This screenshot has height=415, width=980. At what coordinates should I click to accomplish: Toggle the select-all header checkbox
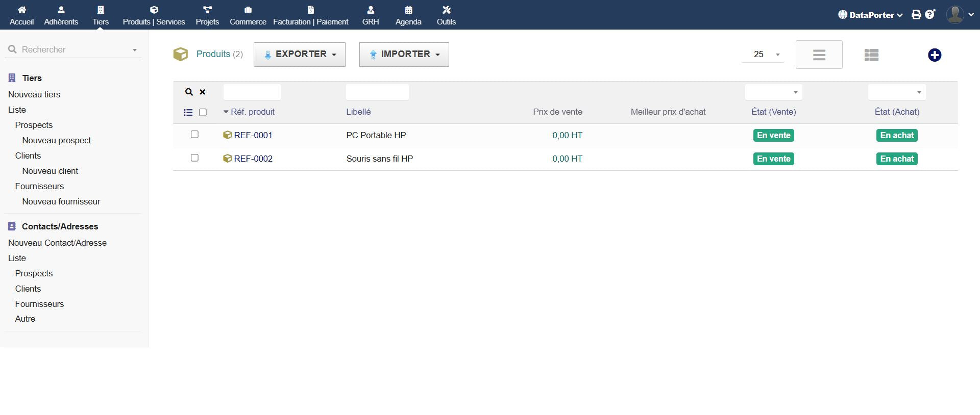[x=203, y=113]
